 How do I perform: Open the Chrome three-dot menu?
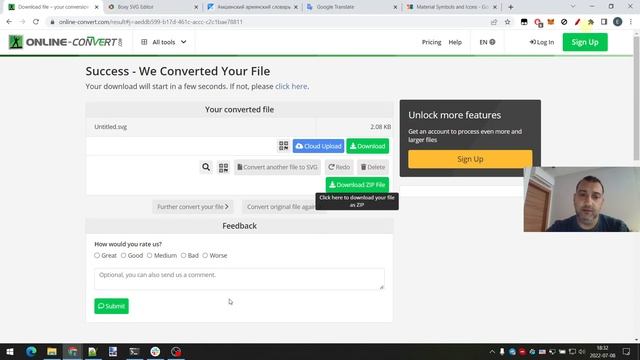631,22
